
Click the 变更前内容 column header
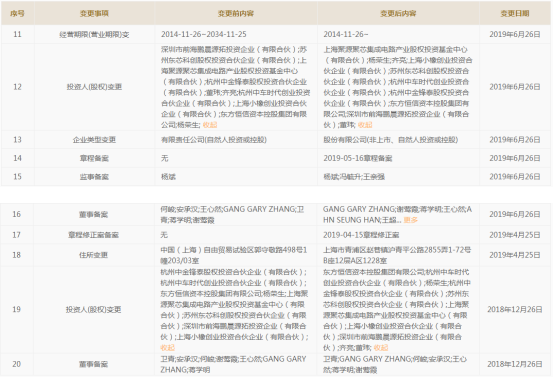(x=236, y=13)
